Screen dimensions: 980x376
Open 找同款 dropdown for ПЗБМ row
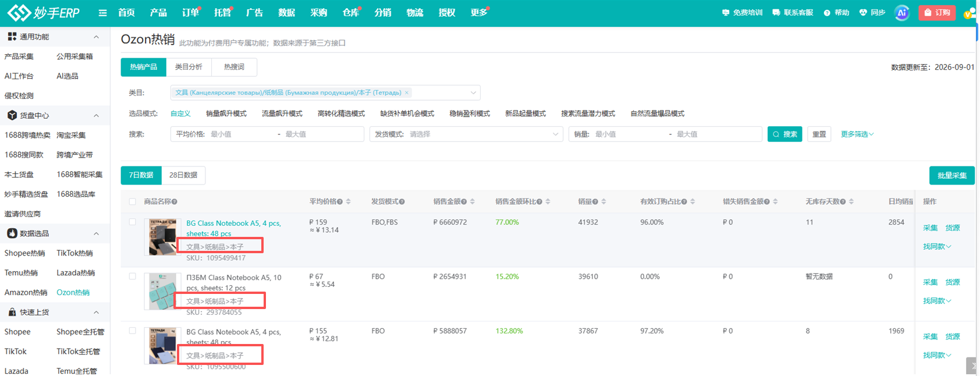point(937,300)
